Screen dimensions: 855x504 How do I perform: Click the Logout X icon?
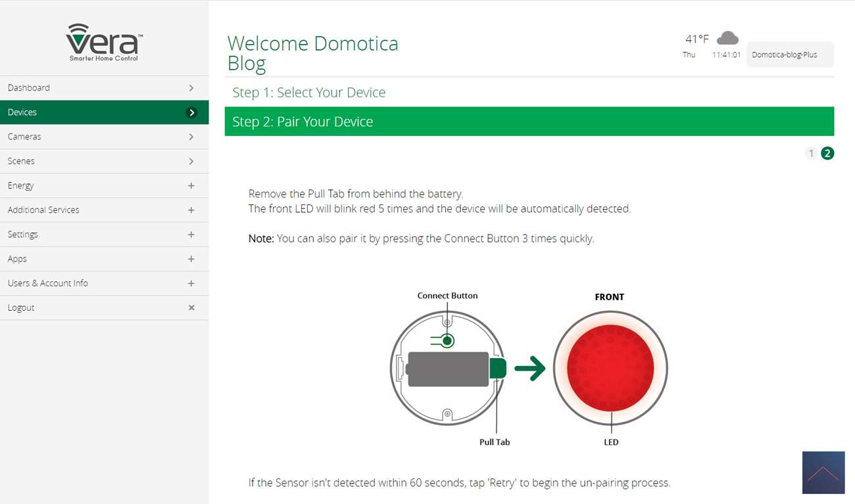(x=191, y=308)
